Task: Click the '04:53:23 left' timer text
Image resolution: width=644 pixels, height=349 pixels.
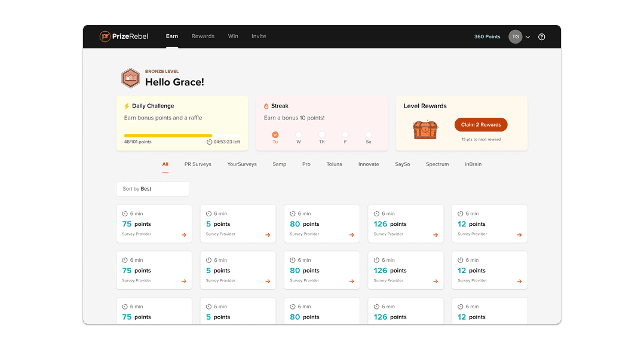Action: pos(227,142)
